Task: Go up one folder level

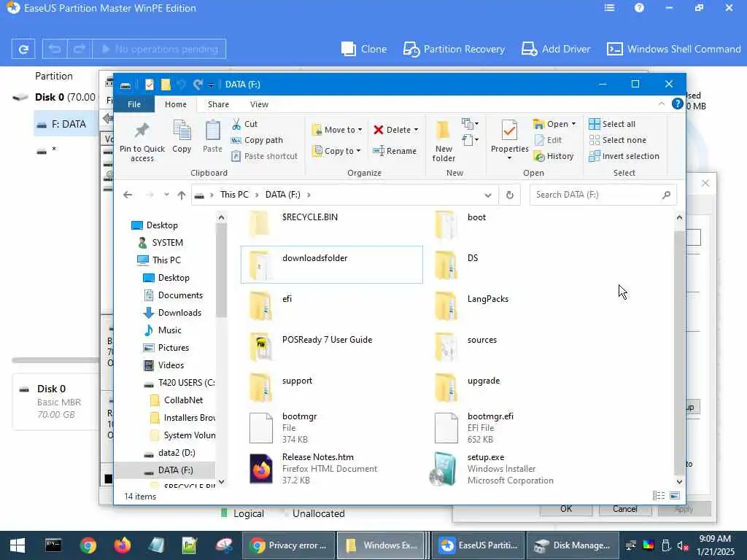Action: (x=182, y=195)
